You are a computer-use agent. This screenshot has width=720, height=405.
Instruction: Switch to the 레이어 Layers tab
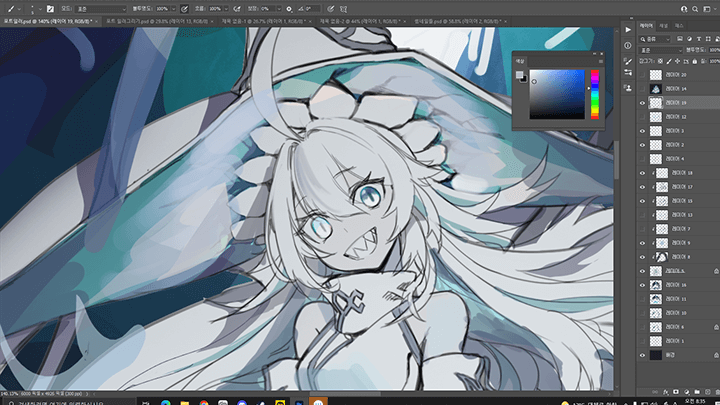click(x=646, y=26)
